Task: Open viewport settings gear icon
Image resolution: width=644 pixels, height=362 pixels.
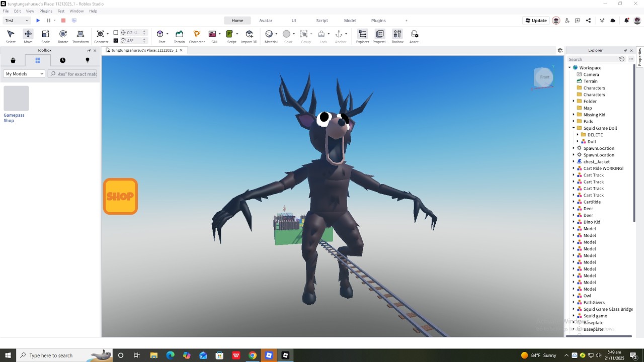Action: pos(560,50)
